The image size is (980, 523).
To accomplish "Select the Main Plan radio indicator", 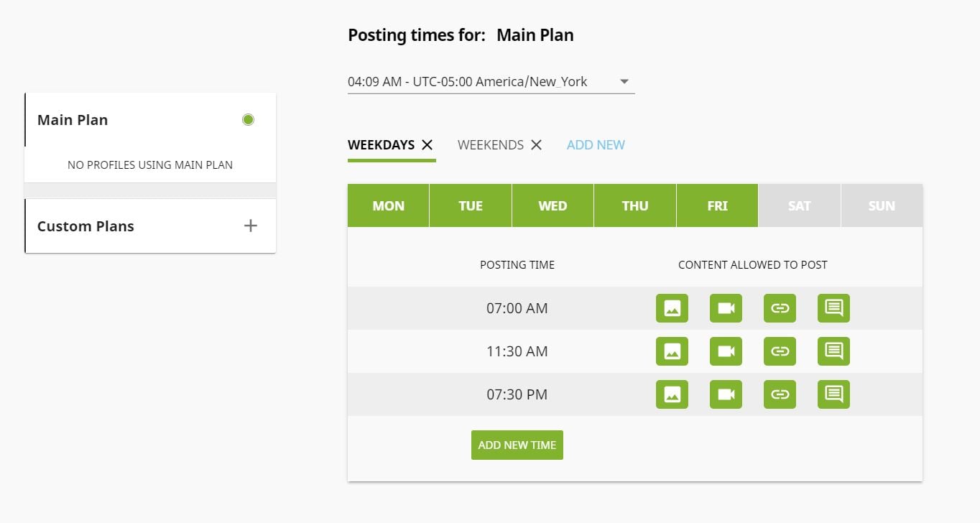I will [248, 120].
